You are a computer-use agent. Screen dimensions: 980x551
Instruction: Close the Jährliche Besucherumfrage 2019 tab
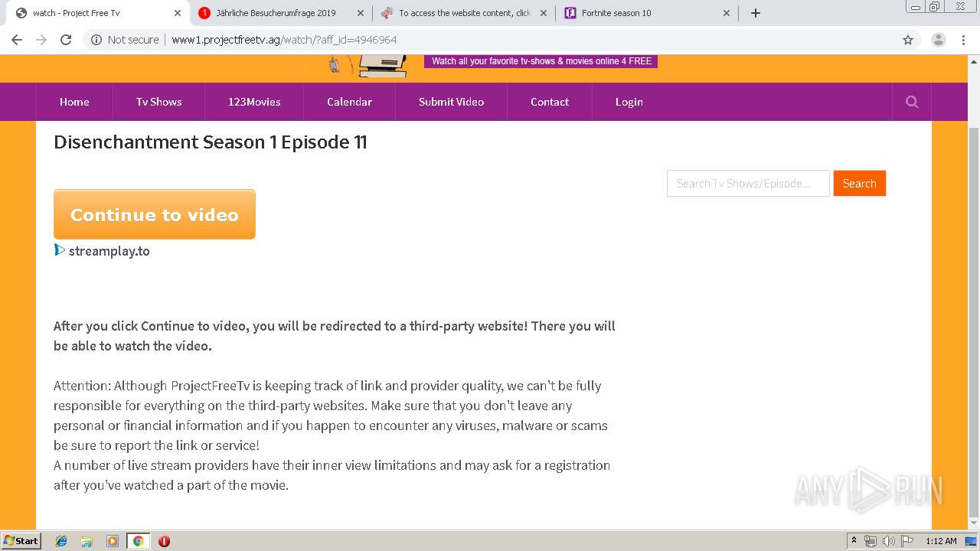(x=361, y=13)
